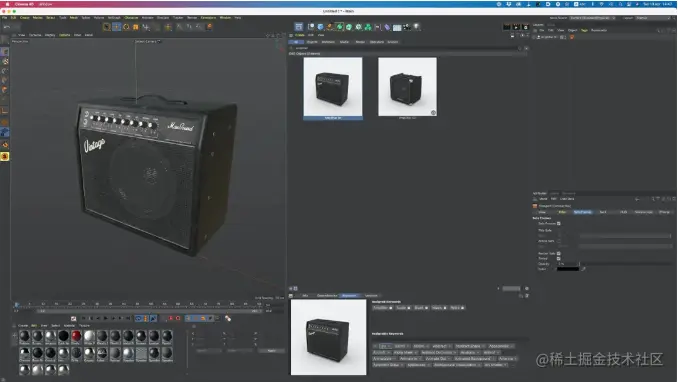Open Object Manager Tags menu
Viewport: 678px width, 382px height.
[x=584, y=30]
